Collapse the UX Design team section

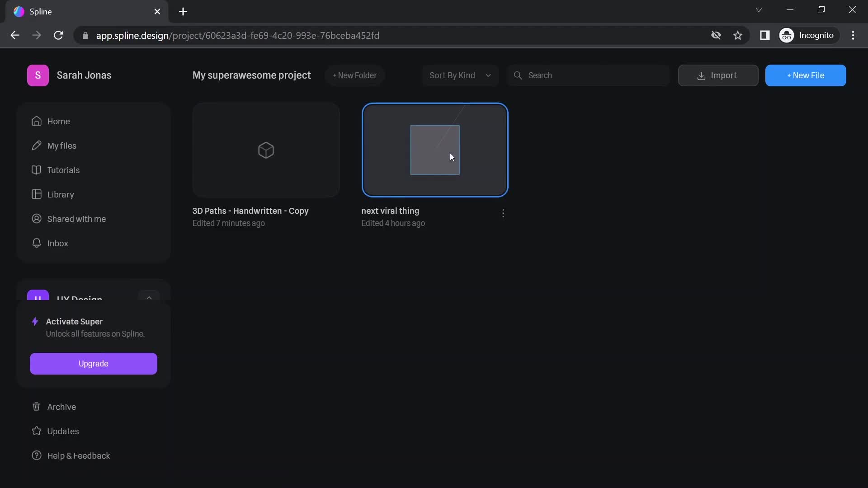pyautogui.click(x=149, y=296)
